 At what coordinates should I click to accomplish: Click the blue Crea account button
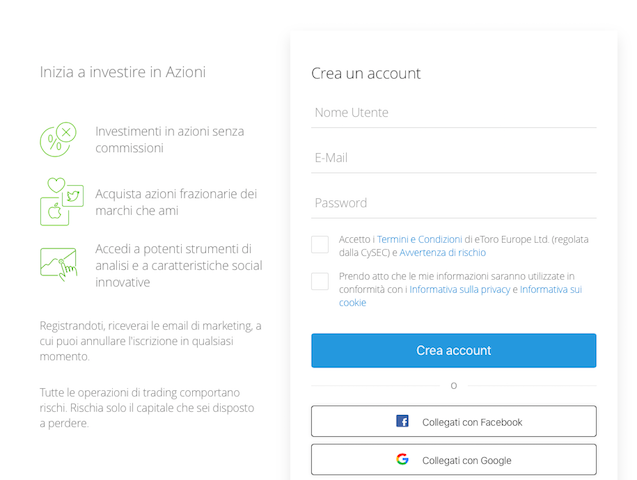(454, 350)
